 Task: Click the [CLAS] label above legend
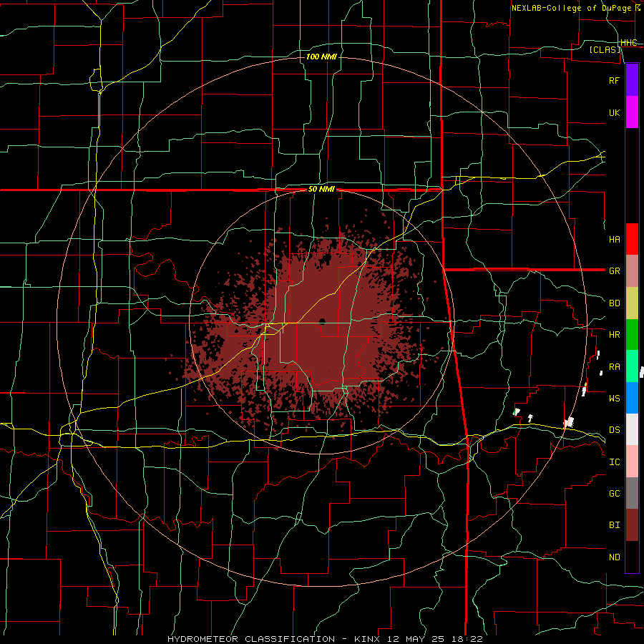tap(605, 50)
